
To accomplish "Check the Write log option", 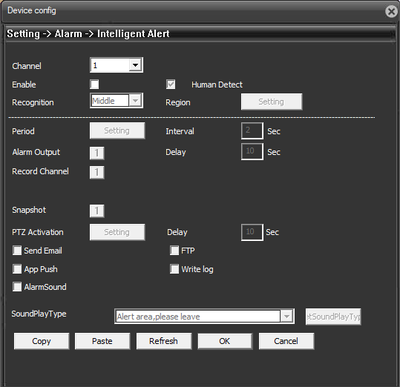I will 174,269.
